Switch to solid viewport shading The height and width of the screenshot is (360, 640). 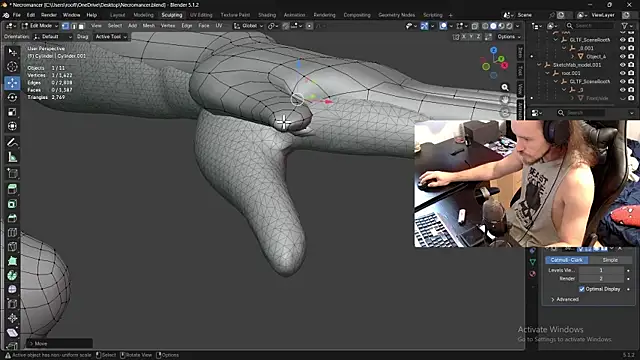pyautogui.click(x=493, y=26)
